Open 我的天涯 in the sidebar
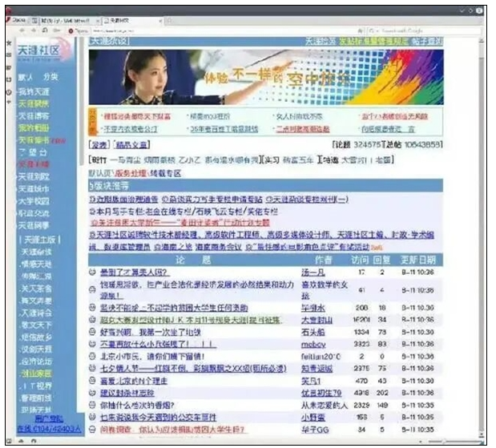The width and height of the screenshot is (496, 448). pos(34,91)
